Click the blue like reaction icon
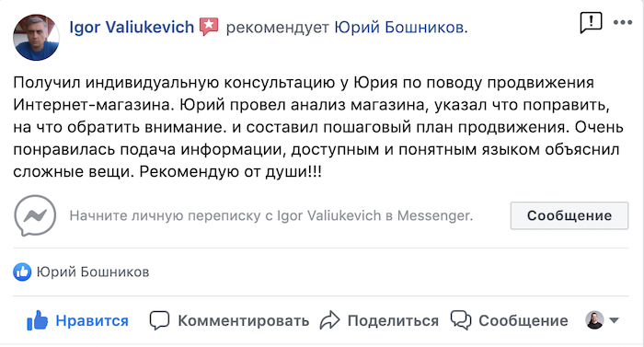644x347 pixels. (22, 272)
